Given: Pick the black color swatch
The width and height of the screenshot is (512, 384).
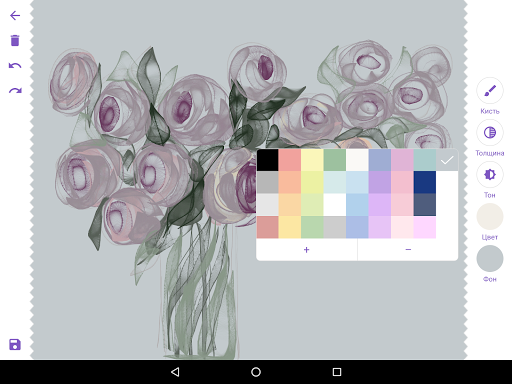Looking at the screenshot, I should (268, 160).
